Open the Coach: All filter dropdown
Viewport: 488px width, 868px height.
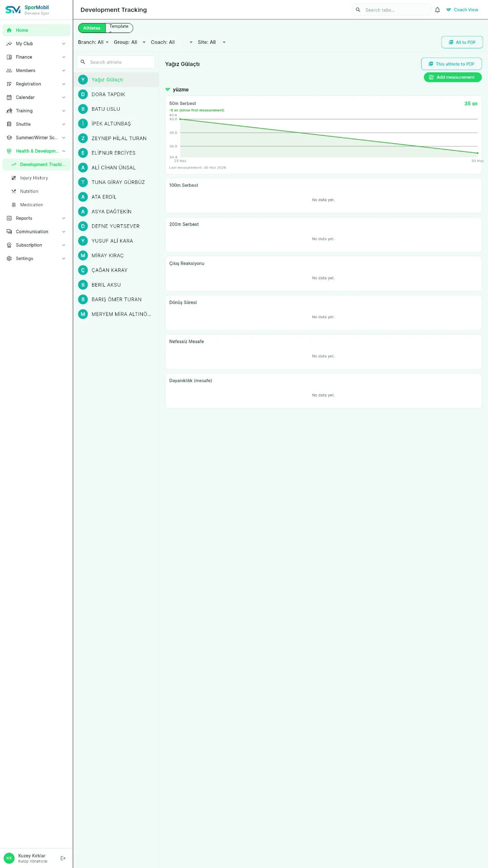coord(172,42)
